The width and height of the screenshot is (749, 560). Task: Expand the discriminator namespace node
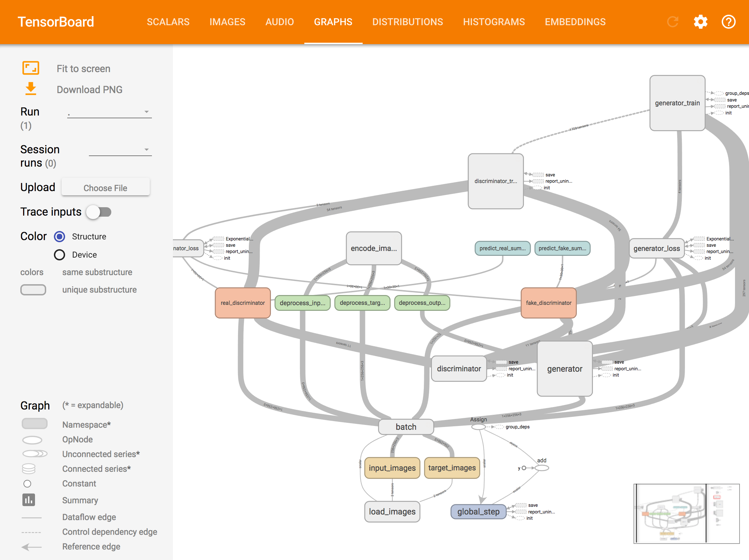[459, 369]
